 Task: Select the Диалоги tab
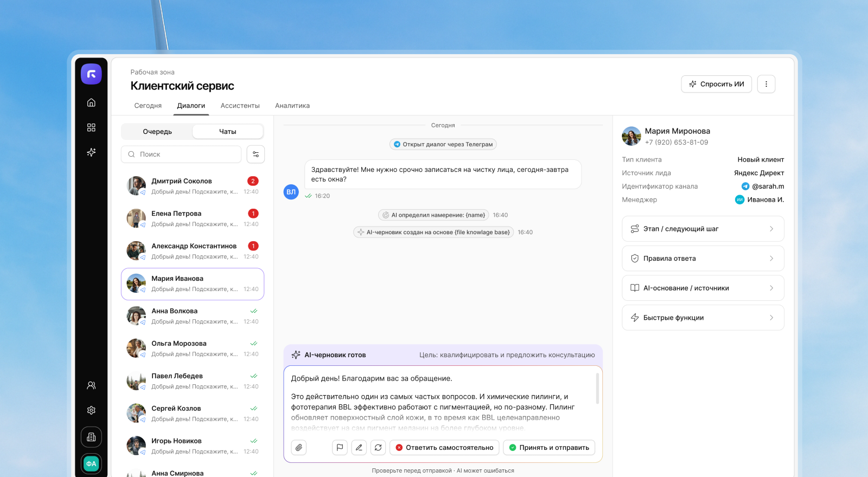[191, 106]
